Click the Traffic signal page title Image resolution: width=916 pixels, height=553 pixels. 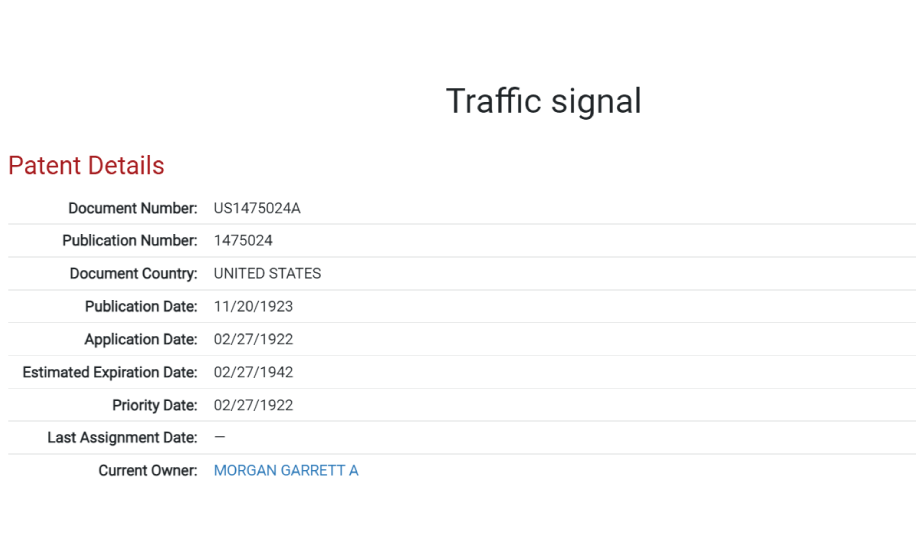[x=543, y=102]
